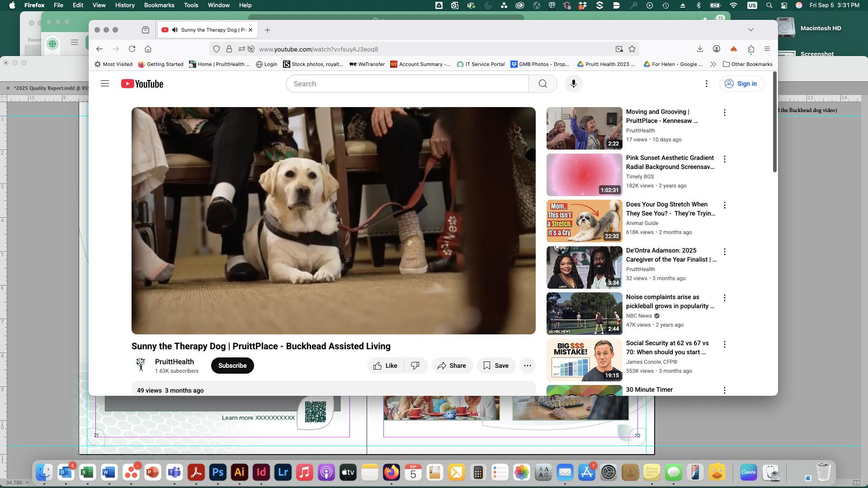Open Firefox extensions puzzle icon
868x488 pixels.
coord(751,49)
